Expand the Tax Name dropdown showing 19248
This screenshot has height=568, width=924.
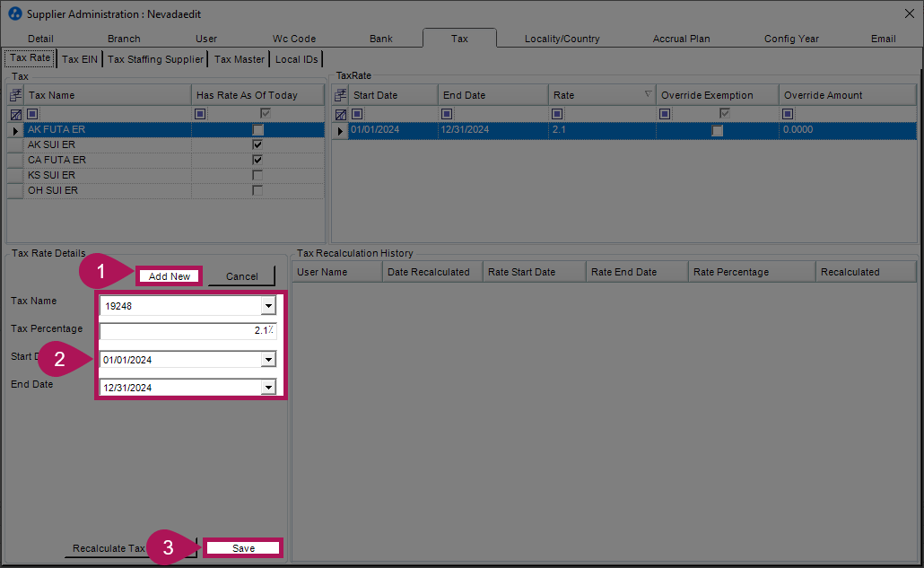pyautogui.click(x=268, y=306)
